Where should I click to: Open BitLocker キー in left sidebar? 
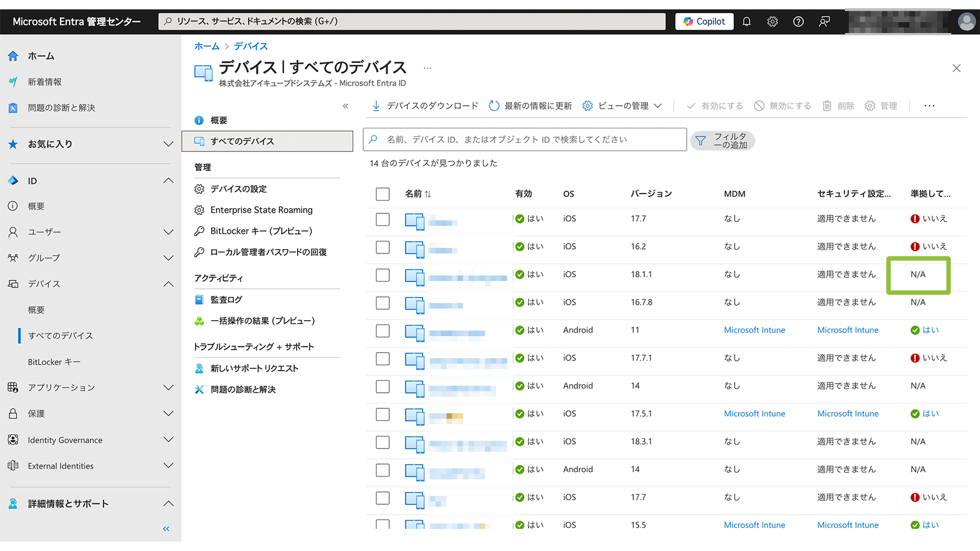click(x=54, y=362)
